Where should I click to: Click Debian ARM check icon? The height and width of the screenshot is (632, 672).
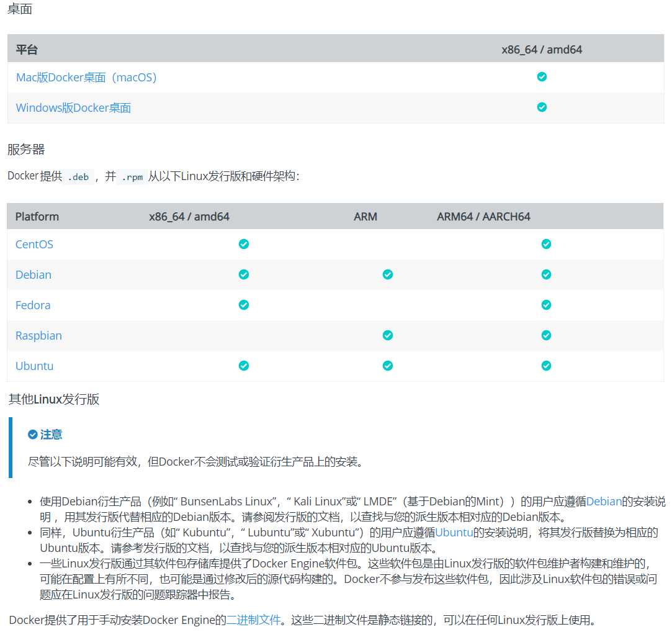[388, 274]
